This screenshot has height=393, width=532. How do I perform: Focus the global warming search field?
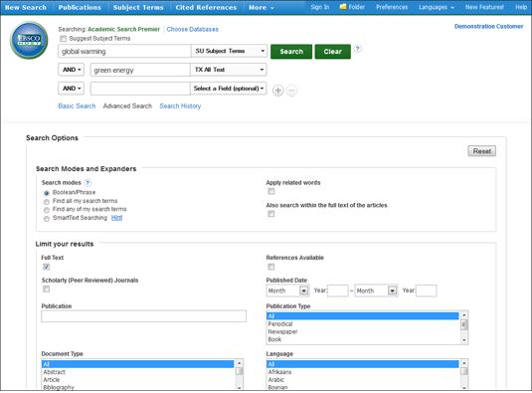coord(124,52)
